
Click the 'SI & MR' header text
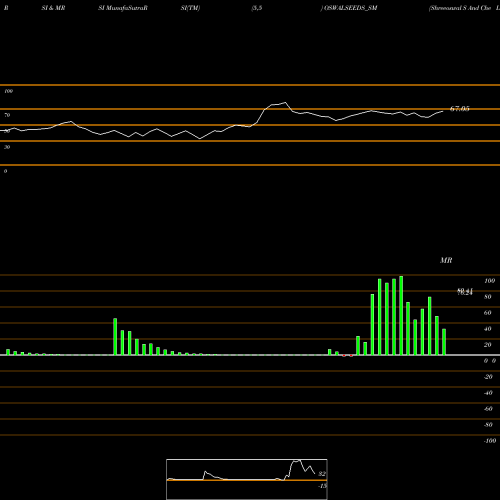coord(53,8)
